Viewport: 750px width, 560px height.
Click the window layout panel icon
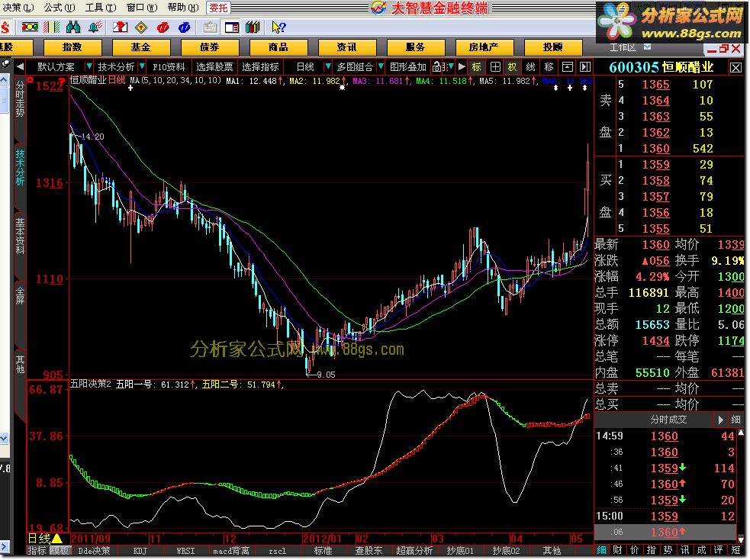232,27
